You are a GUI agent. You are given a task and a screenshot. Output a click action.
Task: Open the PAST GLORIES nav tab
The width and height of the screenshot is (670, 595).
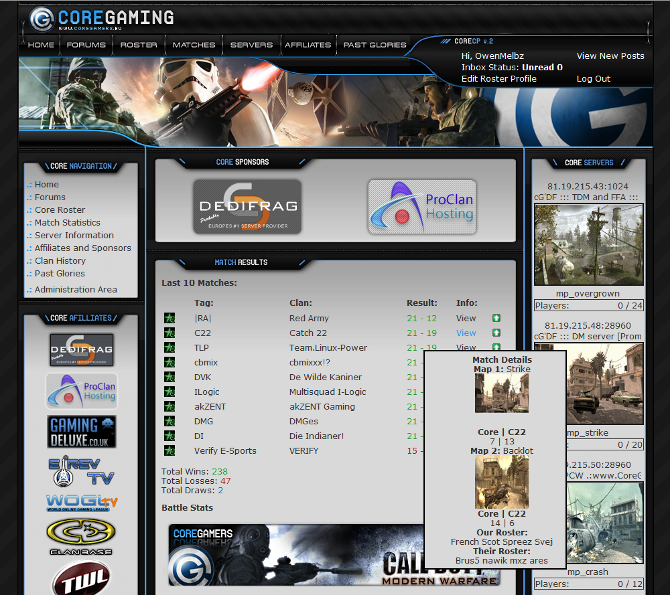tap(375, 45)
